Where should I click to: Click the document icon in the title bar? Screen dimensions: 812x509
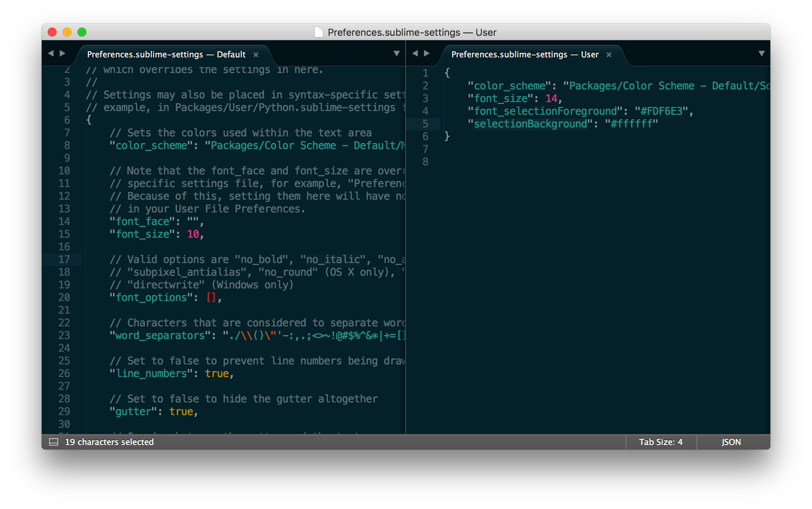tap(318, 32)
